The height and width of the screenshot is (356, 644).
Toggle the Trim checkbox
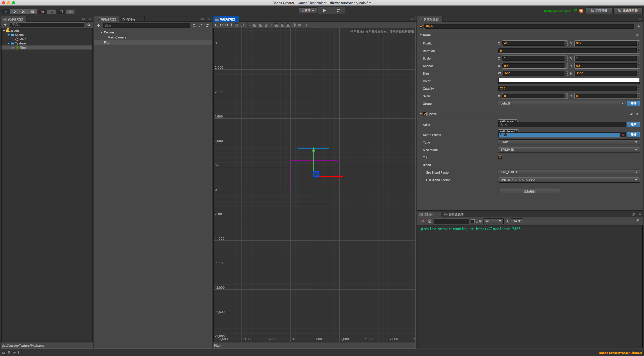point(500,157)
